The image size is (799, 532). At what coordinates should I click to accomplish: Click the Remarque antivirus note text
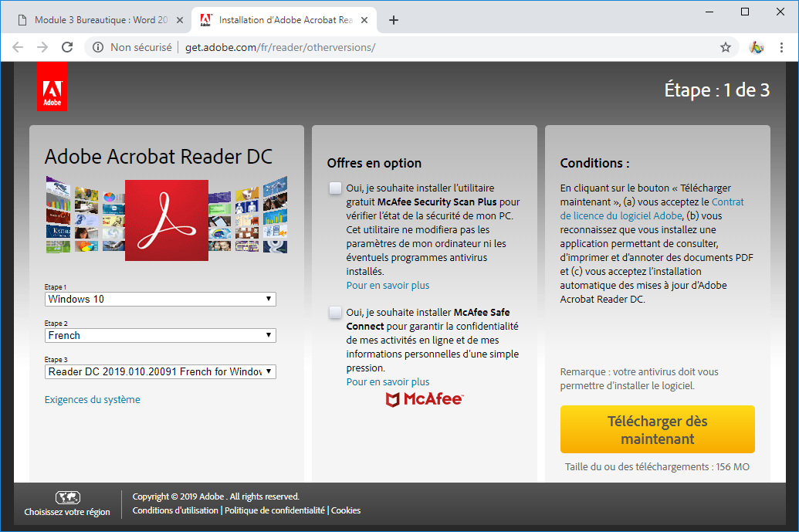click(x=639, y=378)
